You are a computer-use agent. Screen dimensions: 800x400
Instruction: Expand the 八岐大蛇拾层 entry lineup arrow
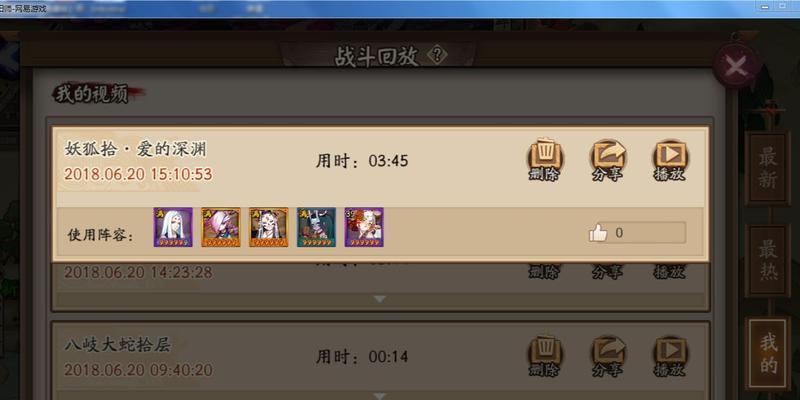380,395
